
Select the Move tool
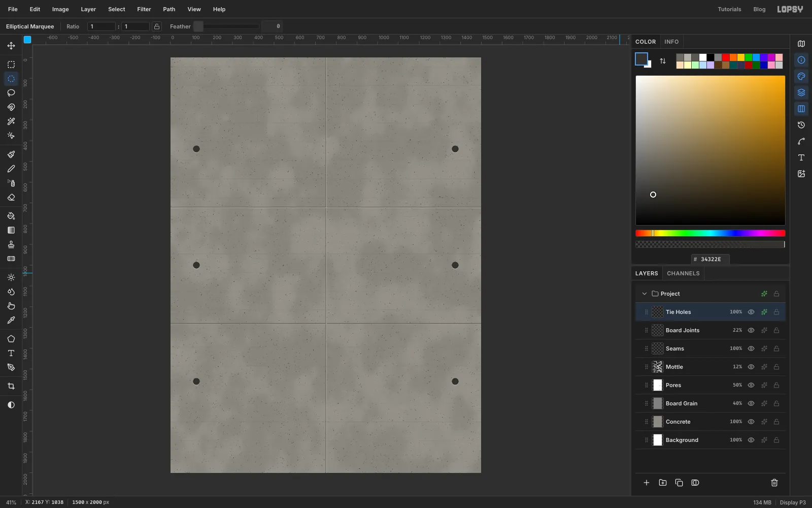coord(11,46)
